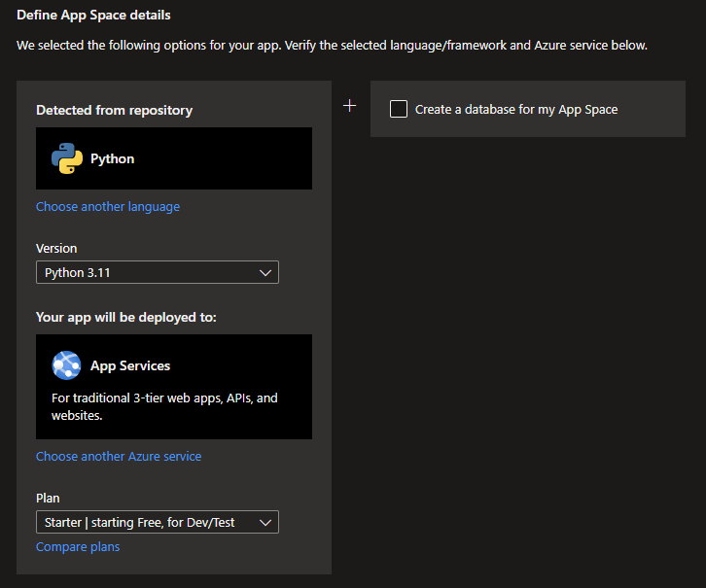706x588 pixels.
Task: Select the Python language text
Action: (112, 158)
